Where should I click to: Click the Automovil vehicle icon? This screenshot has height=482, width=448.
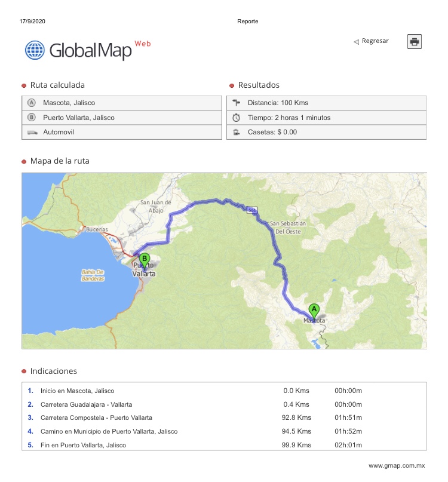tap(32, 132)
